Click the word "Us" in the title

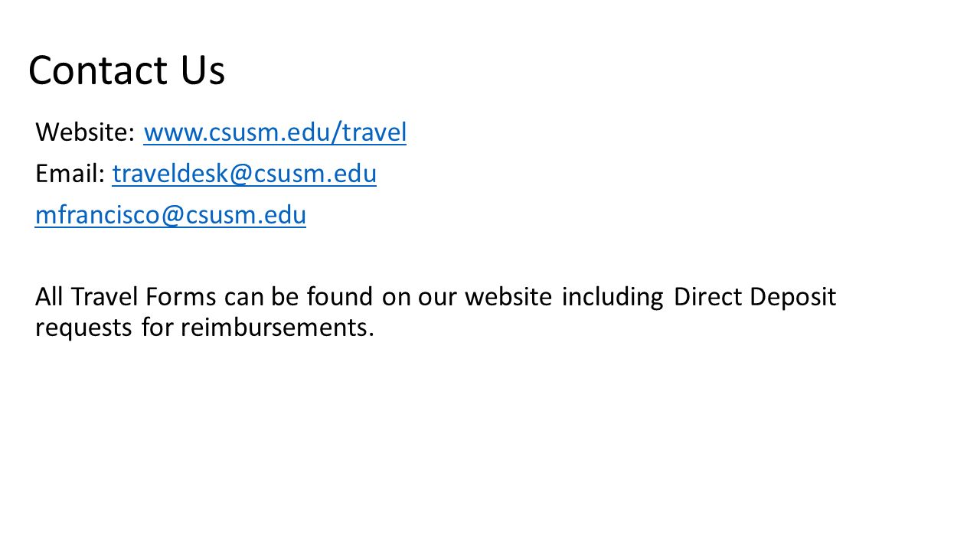pos(204,70)
